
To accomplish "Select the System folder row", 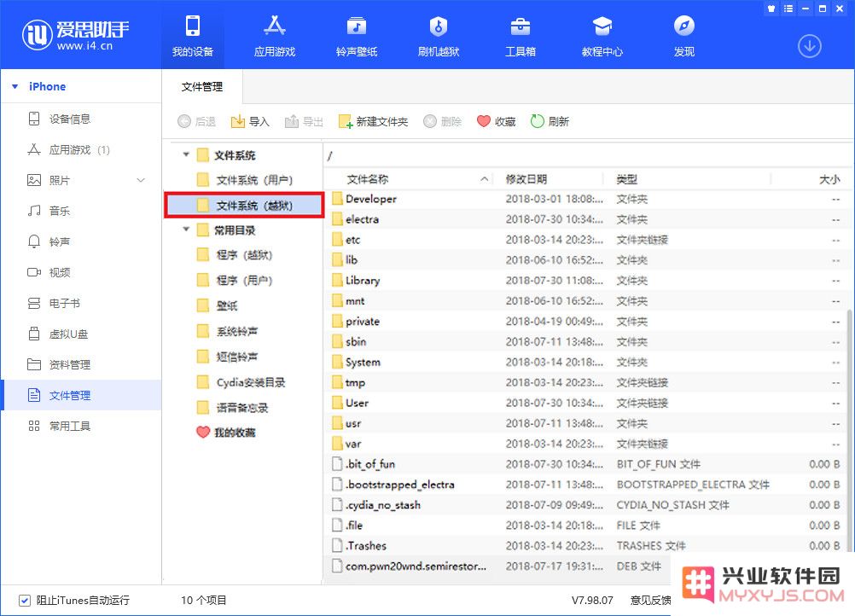I will click(x=586, y=362).
